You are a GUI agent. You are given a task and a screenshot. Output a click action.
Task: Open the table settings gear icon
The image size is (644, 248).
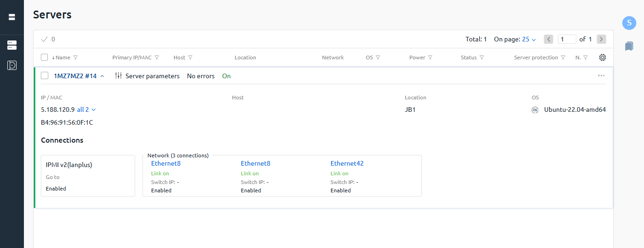coord(602,58)
